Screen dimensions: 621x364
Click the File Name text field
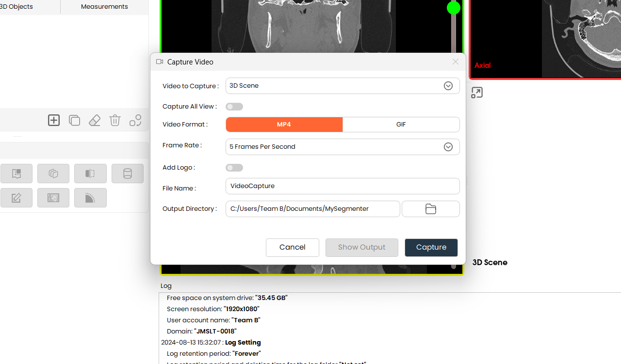pyautogui.click(x=343, y=186)
